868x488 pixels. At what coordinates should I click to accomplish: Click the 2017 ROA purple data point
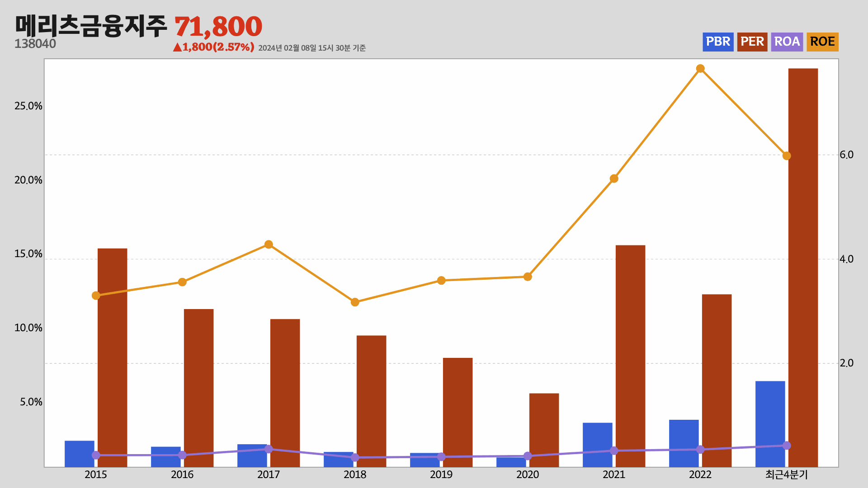(269, 449)
